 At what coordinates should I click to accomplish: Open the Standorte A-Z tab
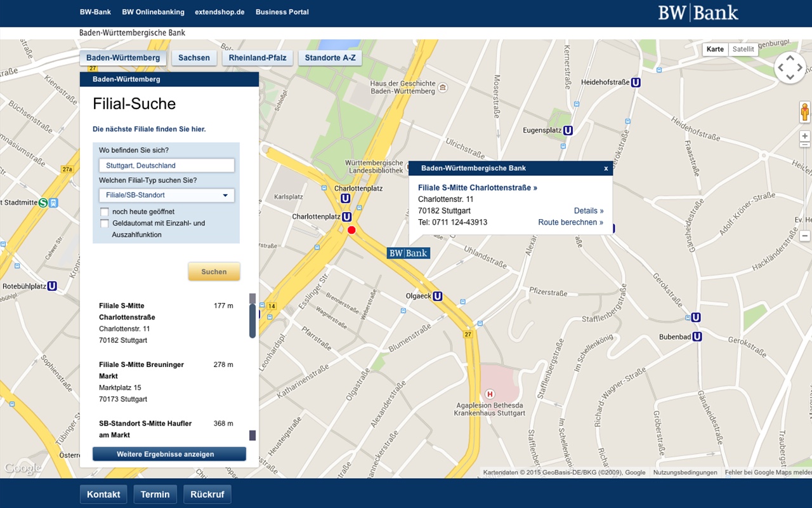330,58
